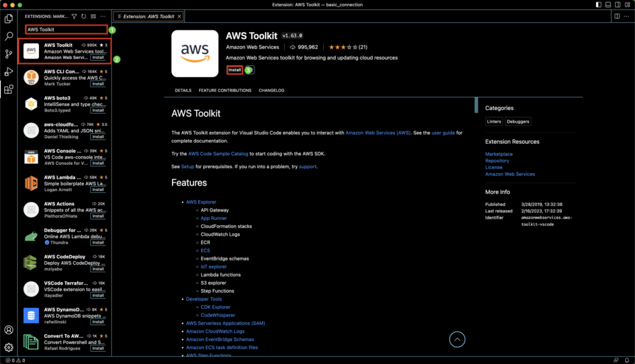This screenshot has height=364, width=635.
Task: Toggle the Linters category filter
Action: 494,121
